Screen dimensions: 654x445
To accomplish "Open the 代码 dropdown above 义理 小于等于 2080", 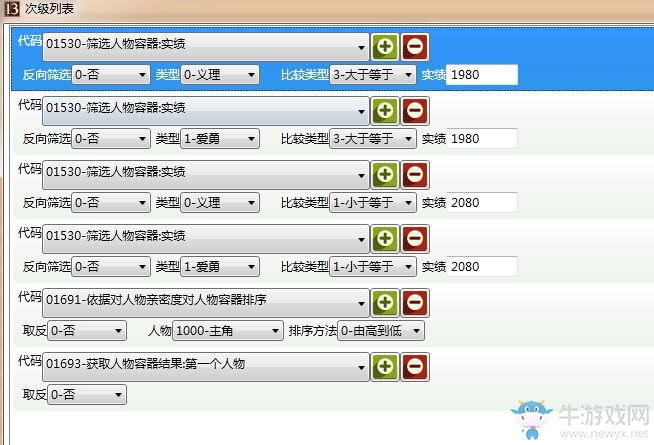I will 206,175.
